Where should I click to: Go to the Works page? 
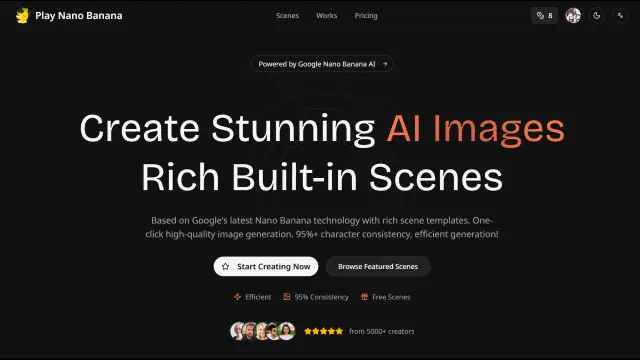327,16
